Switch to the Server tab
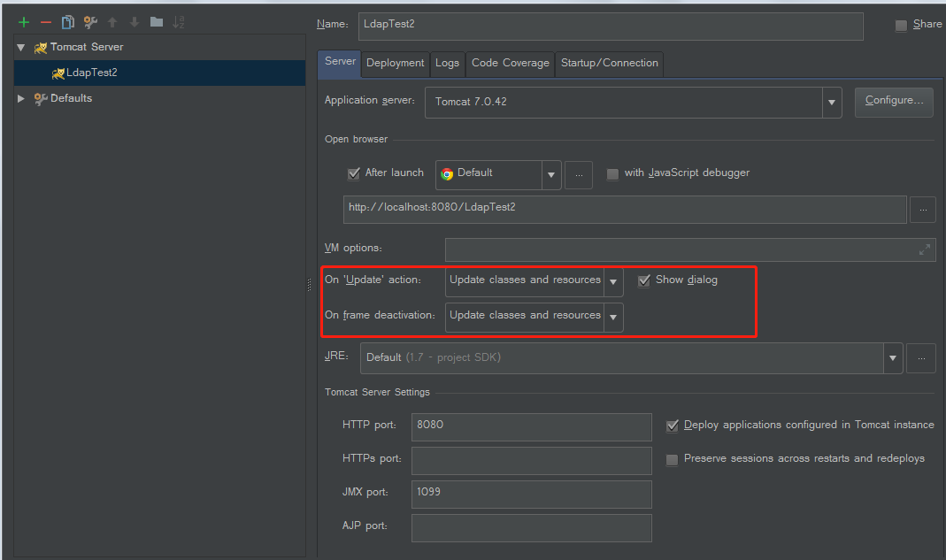The height and width of the screenshot is (560, 946). (340, 64)
